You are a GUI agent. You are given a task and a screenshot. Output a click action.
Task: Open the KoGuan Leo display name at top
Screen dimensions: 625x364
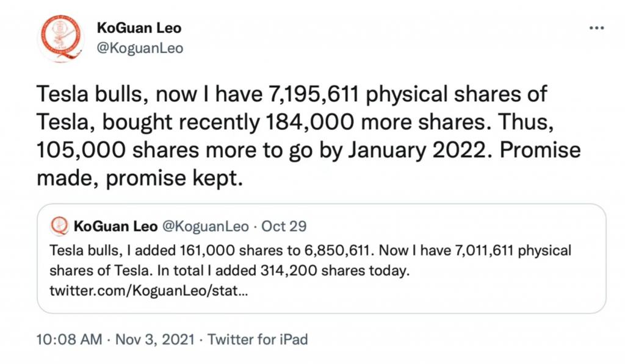pyautogui.click(x=139, y=28)
